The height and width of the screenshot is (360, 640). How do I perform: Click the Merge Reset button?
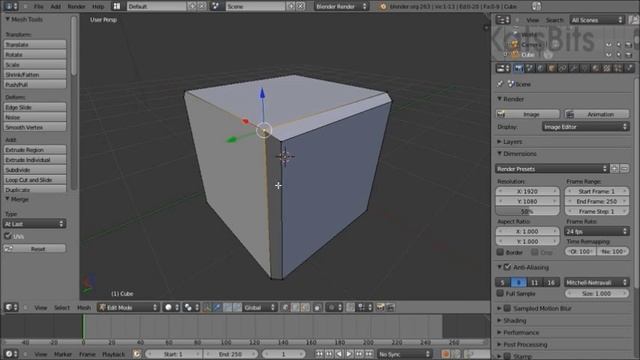(x=35, y=249)
